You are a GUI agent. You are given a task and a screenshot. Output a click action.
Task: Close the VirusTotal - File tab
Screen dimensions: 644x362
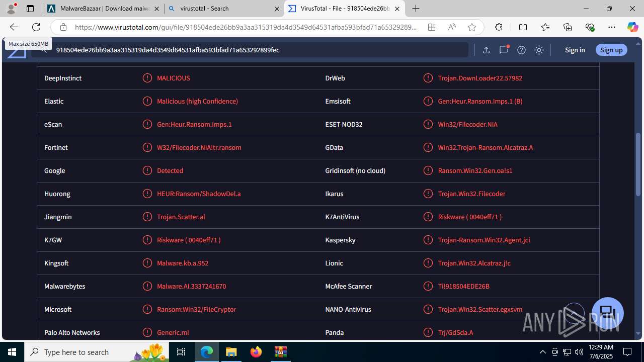397,9
